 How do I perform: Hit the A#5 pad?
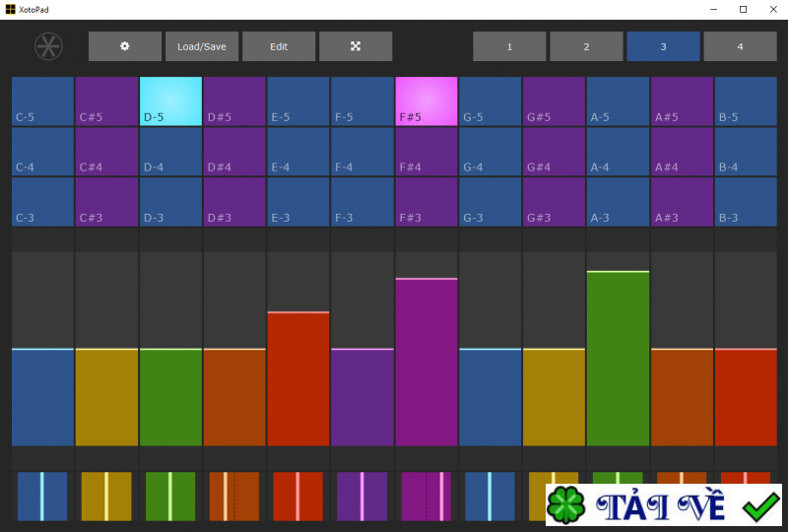[682, 101]
